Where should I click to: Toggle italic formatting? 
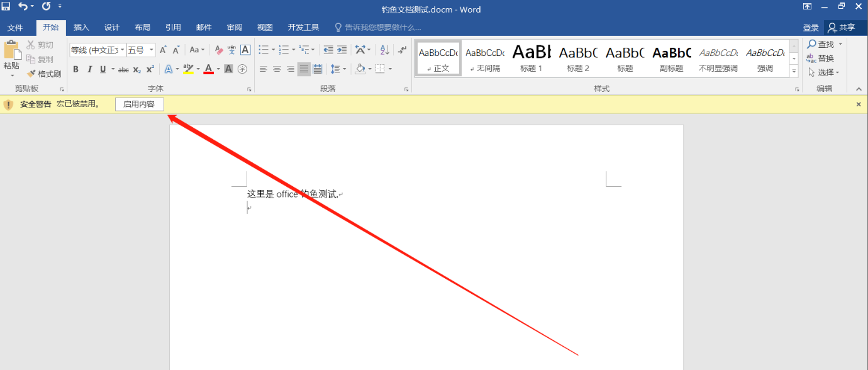[89, 69]
